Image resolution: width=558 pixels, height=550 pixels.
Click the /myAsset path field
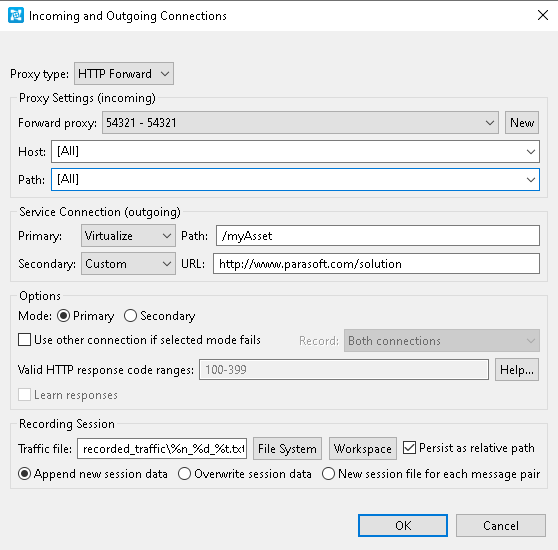[x=378, y=236]
